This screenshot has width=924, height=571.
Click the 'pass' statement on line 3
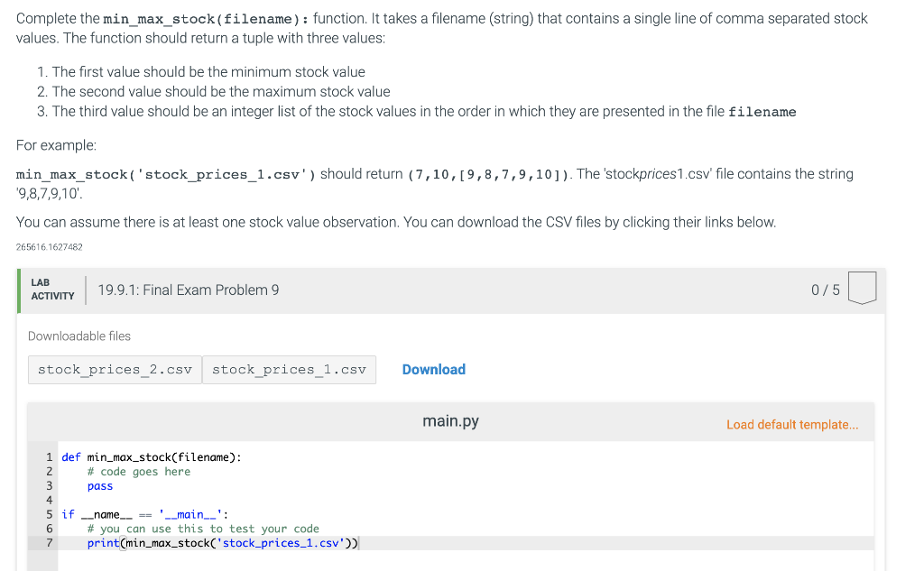(x=99, y=486)
